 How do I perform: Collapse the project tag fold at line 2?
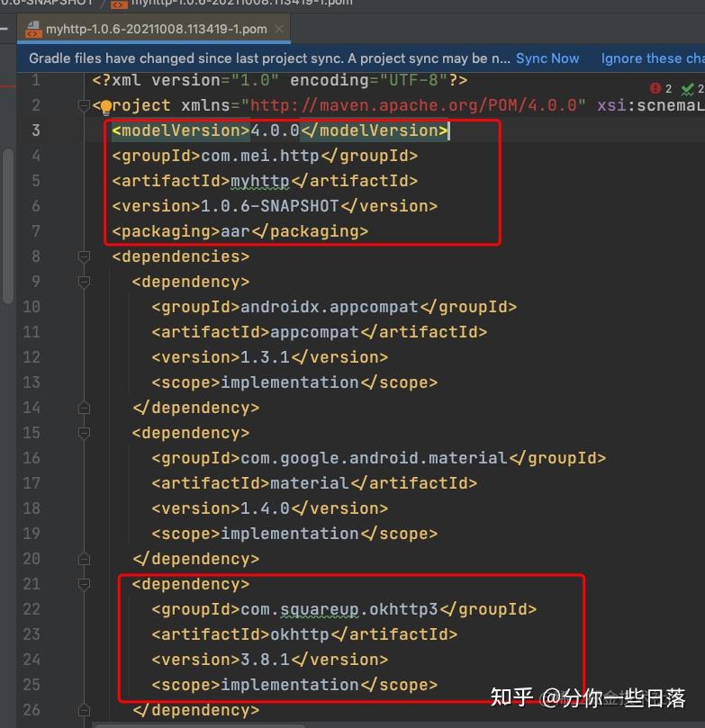[x=84, y=105]
